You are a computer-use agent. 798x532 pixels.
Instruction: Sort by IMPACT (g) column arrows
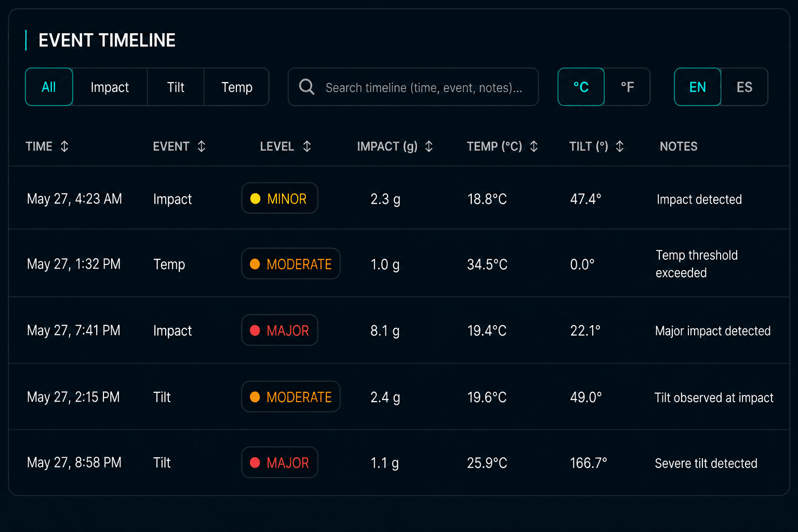tap(429, 147)
